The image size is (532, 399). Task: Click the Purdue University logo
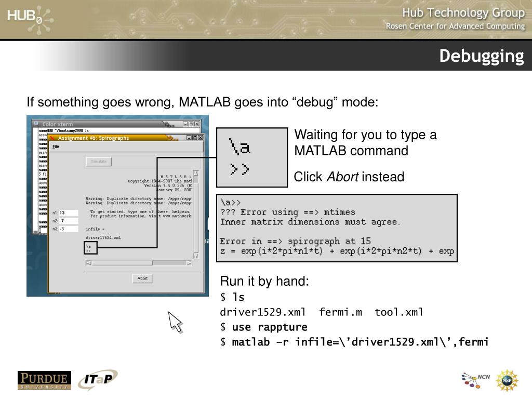pyautogui.click(x=45, y=381)
